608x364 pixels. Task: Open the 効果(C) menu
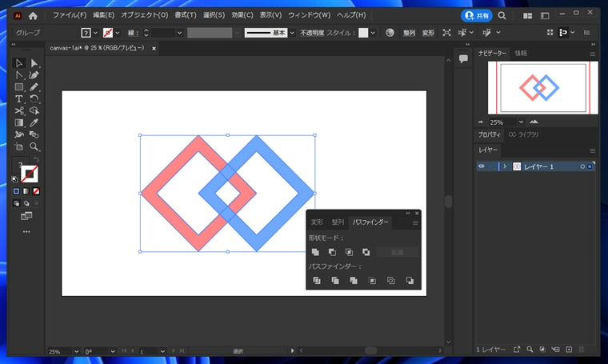click(x=242, y=15)
